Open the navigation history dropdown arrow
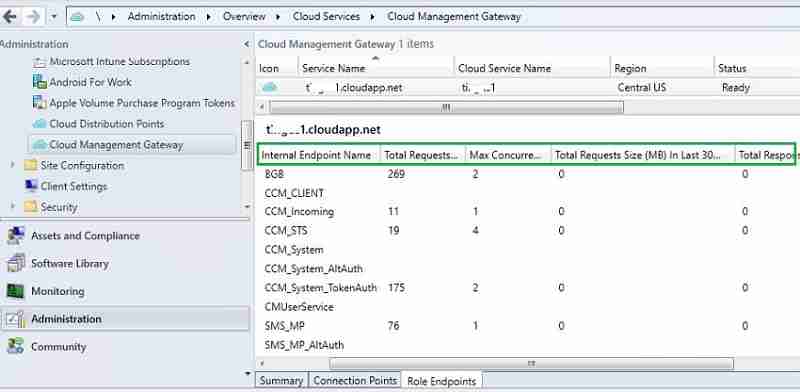The image size is (800, 392). 54,17
